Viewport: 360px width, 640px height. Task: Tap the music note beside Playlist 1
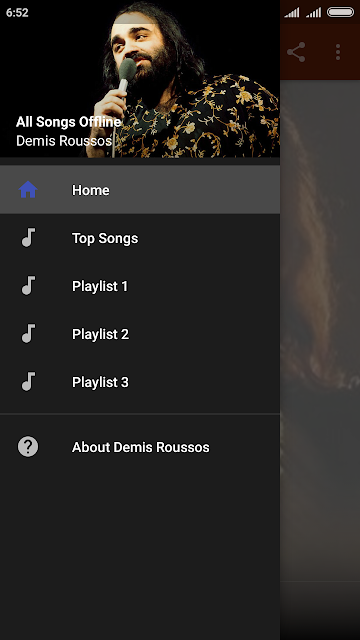28,286
